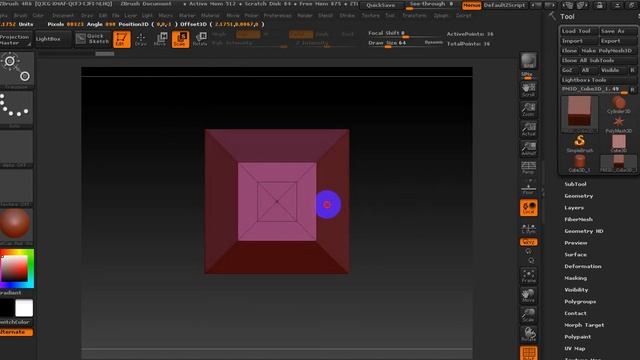
Task: Toggle the Scale transform button in top shelf
Action: [180, 39]
